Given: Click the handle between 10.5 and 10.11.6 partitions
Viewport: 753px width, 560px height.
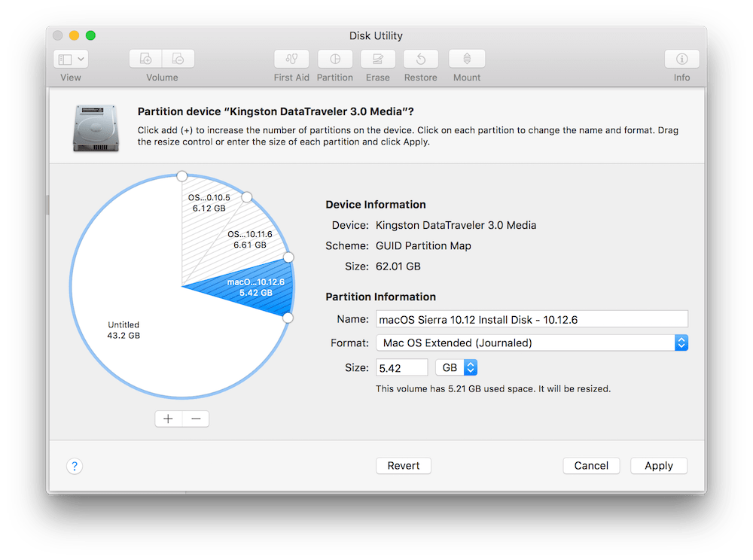Looking at the screenshot, I should pos(247,197).
